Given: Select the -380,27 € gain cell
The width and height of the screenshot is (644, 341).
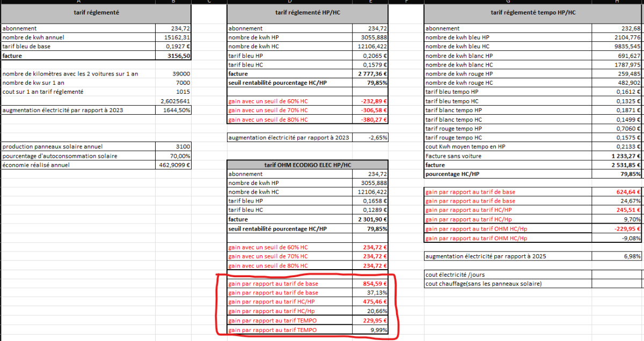Looking at the screenshot, I should (370, 120).
